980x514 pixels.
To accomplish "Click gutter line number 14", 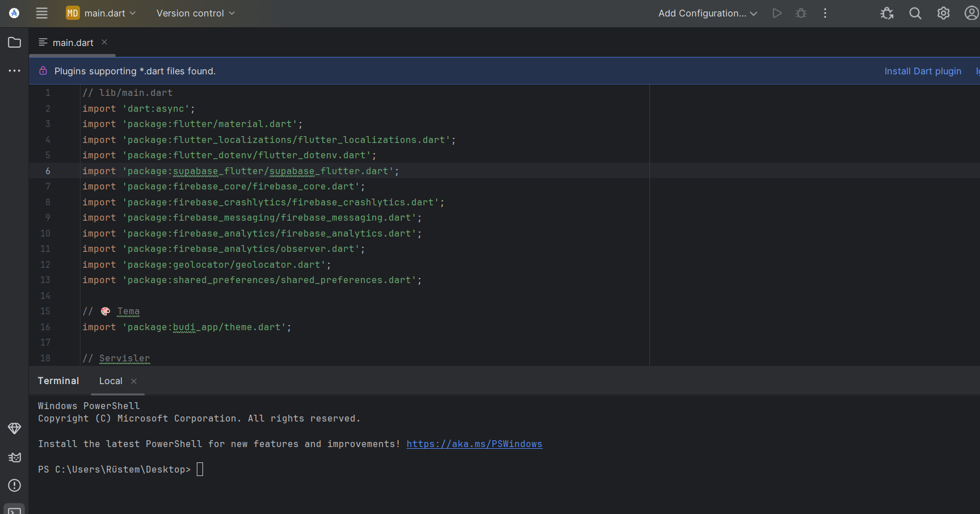I will (x=45, y=296).
